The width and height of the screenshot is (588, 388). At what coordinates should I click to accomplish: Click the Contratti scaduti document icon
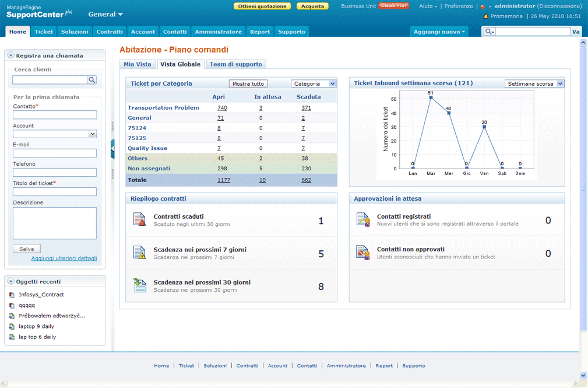point(139,219)
